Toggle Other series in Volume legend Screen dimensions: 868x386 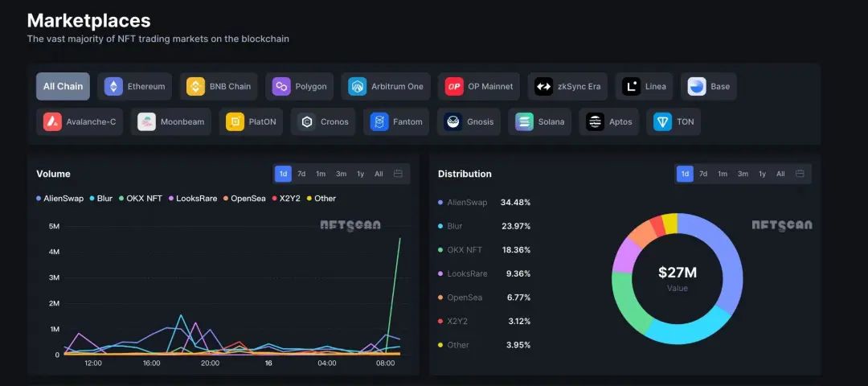(x=321, y=199)
